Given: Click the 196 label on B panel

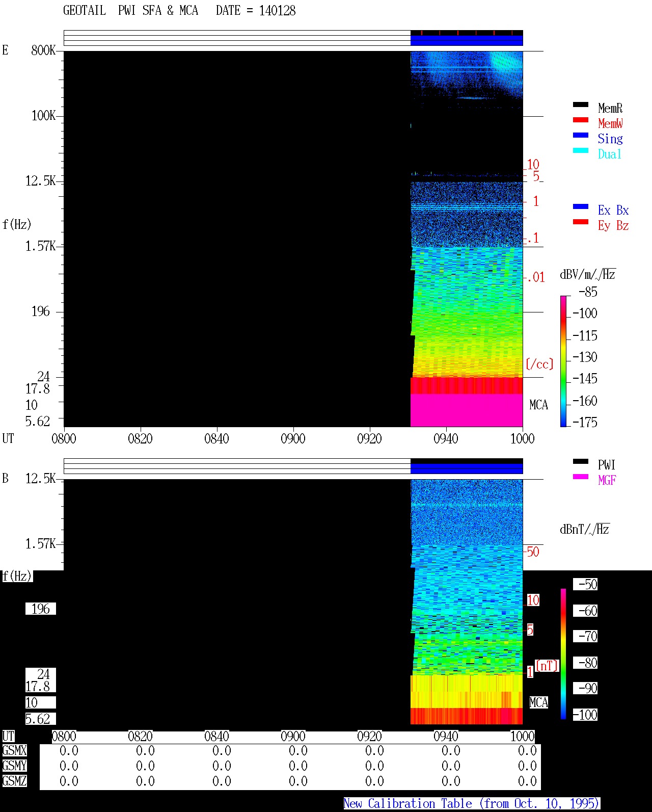Looking at the screenshot, I should (41, 609).
